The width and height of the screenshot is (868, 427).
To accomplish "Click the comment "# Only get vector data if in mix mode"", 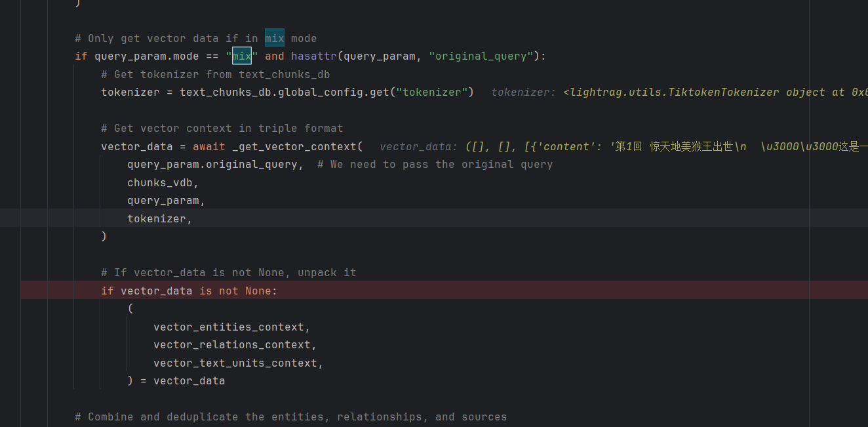I will (x=195, y=38).
